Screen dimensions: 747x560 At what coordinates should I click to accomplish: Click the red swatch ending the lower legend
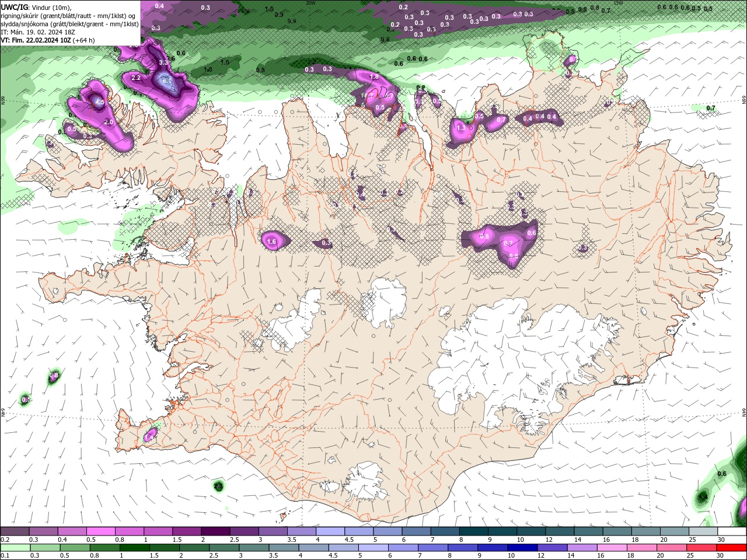(x=732, y=548)
